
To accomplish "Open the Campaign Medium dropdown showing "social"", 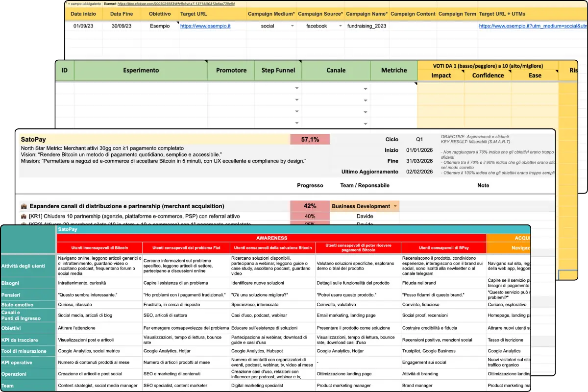I will point(292,26).
